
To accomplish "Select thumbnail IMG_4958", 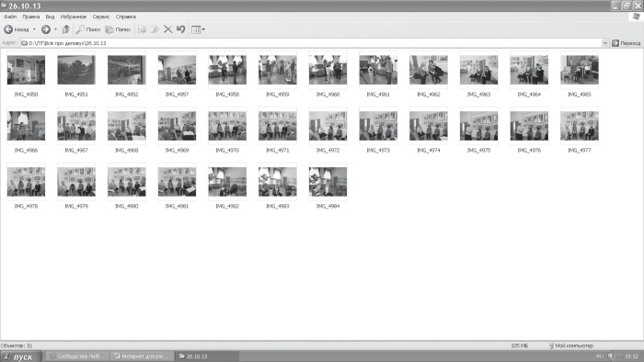I will (x=227, y=70).
